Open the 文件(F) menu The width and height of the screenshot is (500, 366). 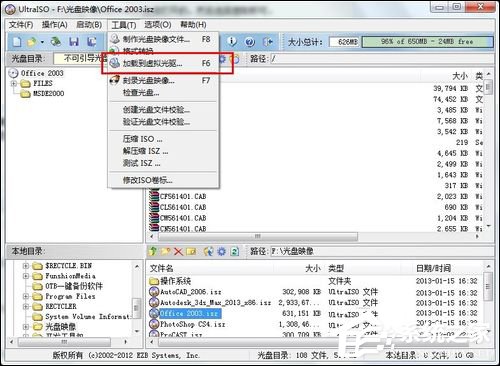pyautogui.click(x=21, y=25)
